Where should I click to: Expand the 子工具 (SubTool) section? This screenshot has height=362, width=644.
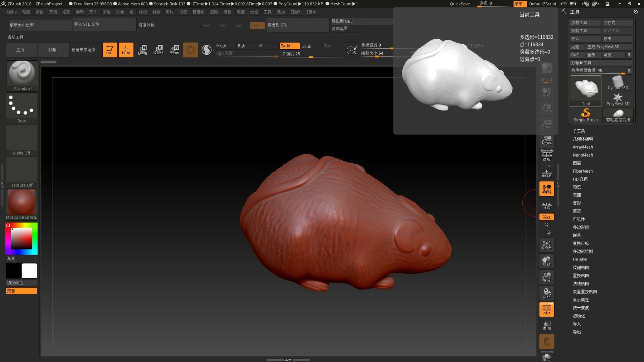pyautogui.click(x=579, y=131)
